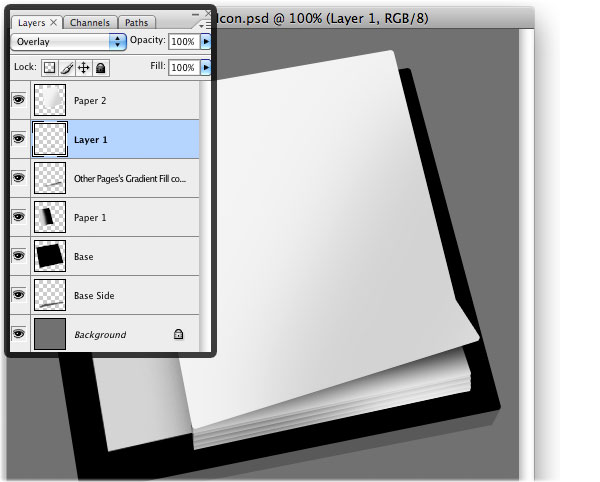Hide the Paper 2 layer
This screenshot has height=482, width=600.
pyautogui.click(x=19, y=100)
